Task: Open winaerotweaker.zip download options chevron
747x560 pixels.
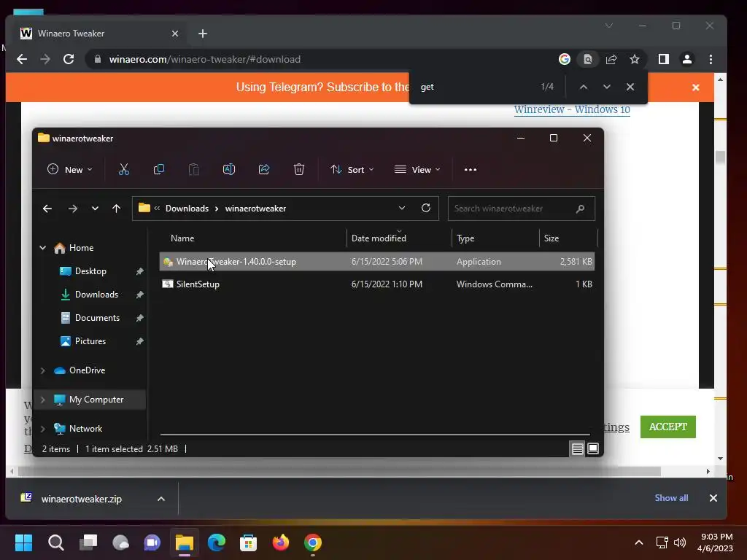Action: (x=161, y=499)
